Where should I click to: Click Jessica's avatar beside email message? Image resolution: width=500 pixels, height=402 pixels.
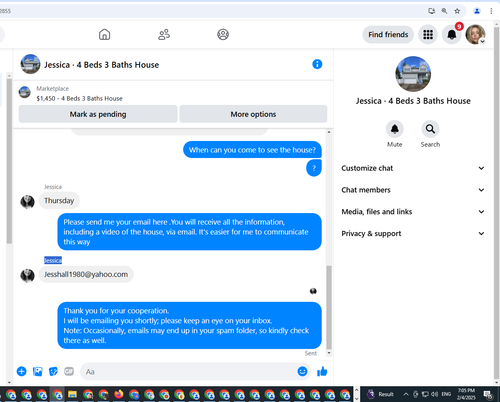27,275
